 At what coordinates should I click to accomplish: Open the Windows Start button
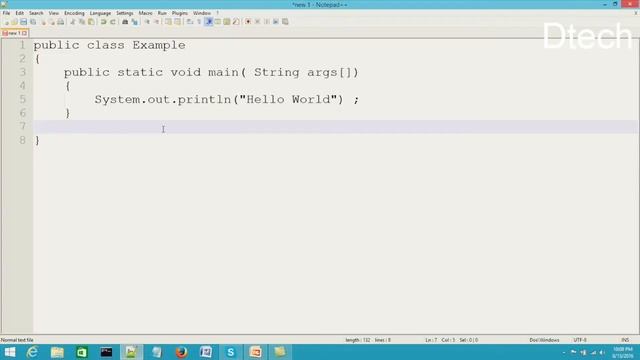point(10,352)
